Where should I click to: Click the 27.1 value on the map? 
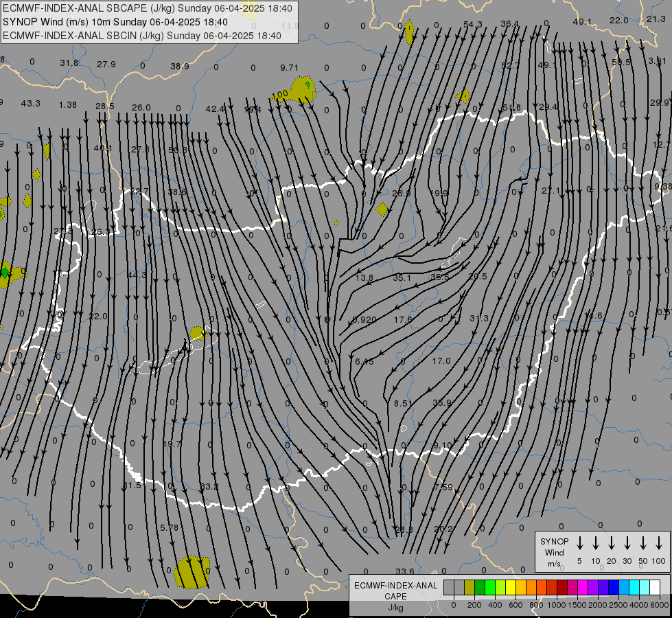pos(551,191)
